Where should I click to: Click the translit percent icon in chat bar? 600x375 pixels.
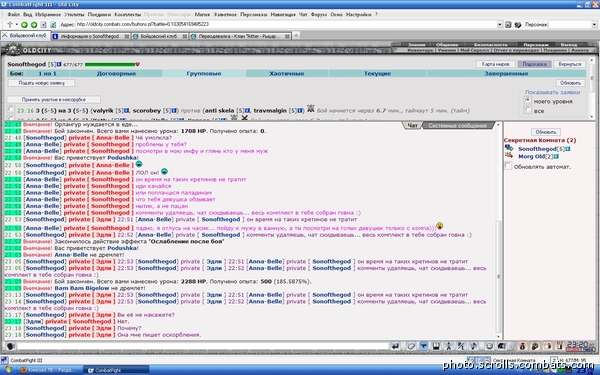pyautogui.click(x=461, y=346)
